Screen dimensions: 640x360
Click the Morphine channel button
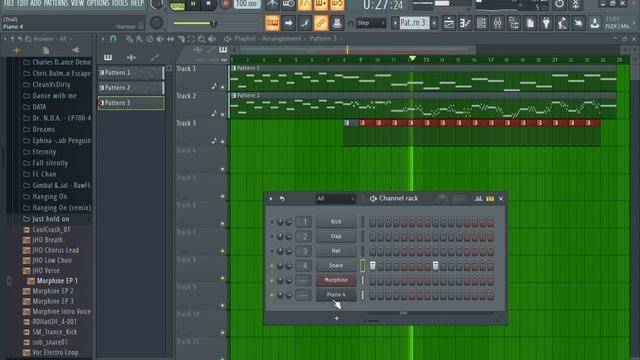coord(336,280)
